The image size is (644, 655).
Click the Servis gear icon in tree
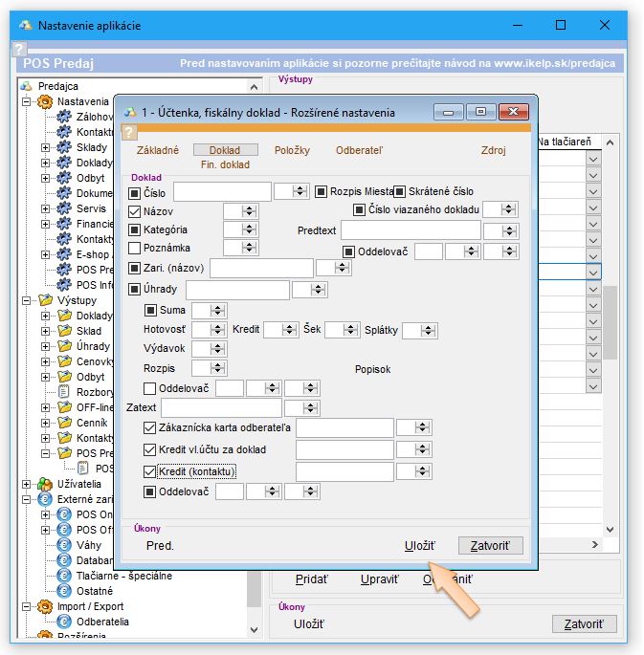tap(64, 208)
